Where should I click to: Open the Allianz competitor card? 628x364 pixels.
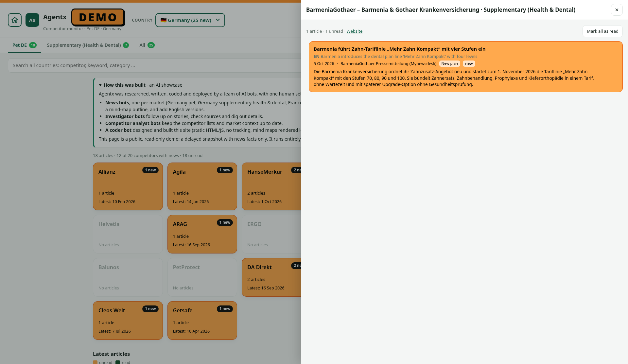128,186
